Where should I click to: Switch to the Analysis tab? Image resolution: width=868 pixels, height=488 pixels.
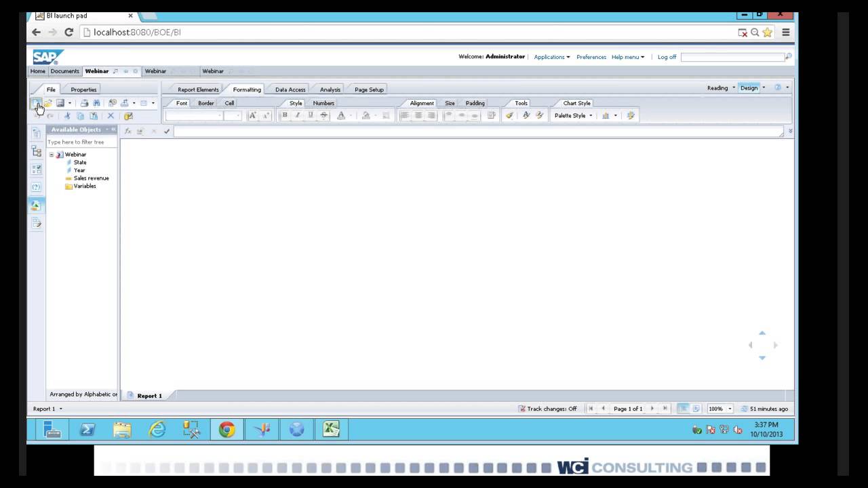[x=330, y=89]
